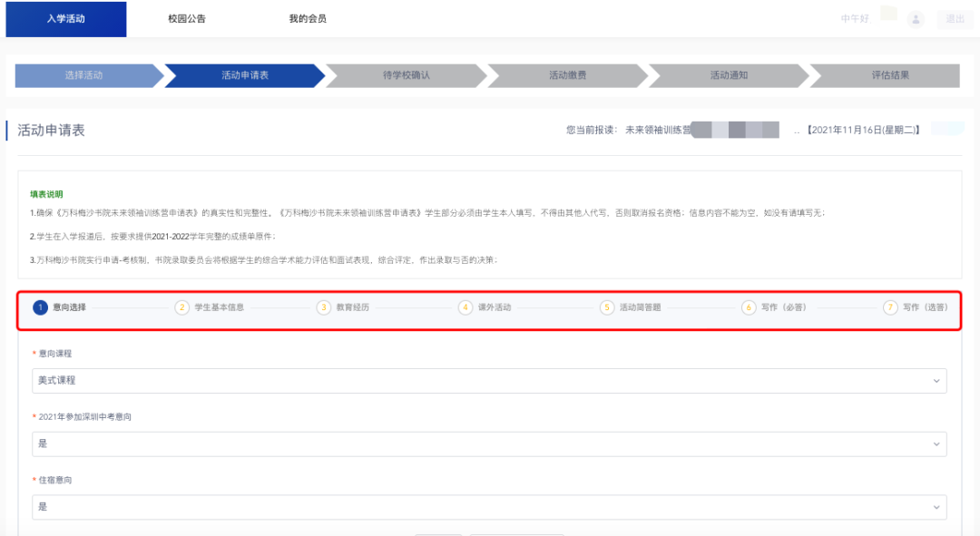980x536 pixels.
Task: Click step 4 circle 课外活动
Action: [465, 307]
